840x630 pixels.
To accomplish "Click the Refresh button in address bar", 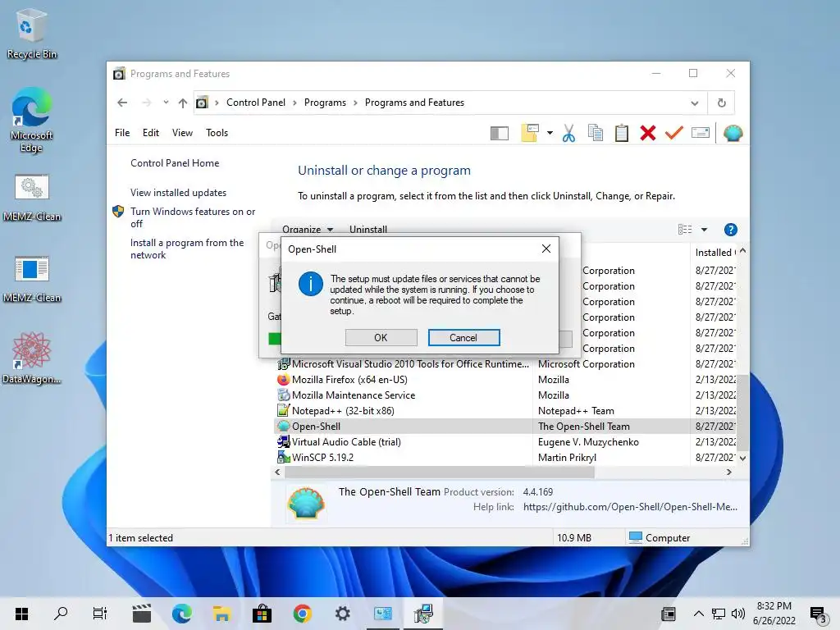I will (721, 103).
